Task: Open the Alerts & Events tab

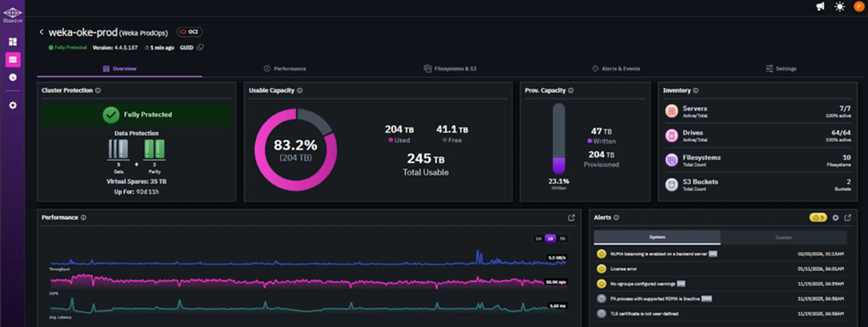Action: coord(616,69)
